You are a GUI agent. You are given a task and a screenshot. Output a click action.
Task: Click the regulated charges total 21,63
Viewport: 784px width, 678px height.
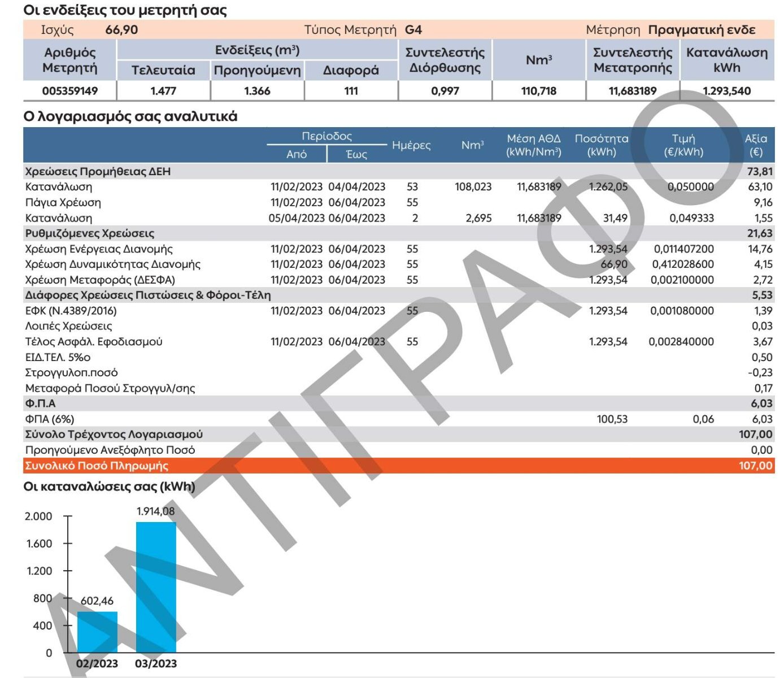click(760, 233)
